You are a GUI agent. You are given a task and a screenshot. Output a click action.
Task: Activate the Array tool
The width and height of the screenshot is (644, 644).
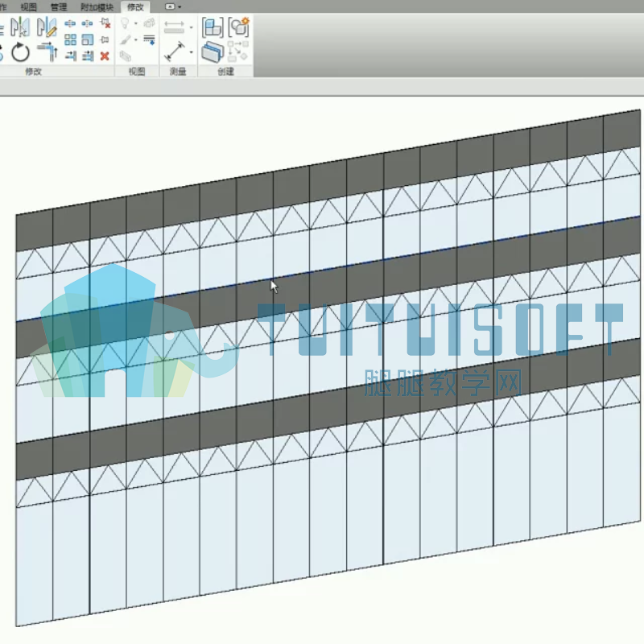70,39
